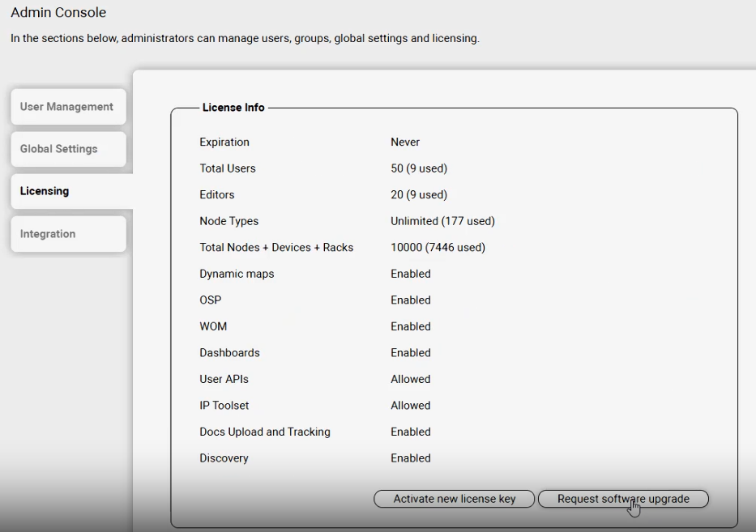Viewport: 756px width, 532px height.
Task: Select the Dashboards feature status
Action: click(x=411, y=352)
